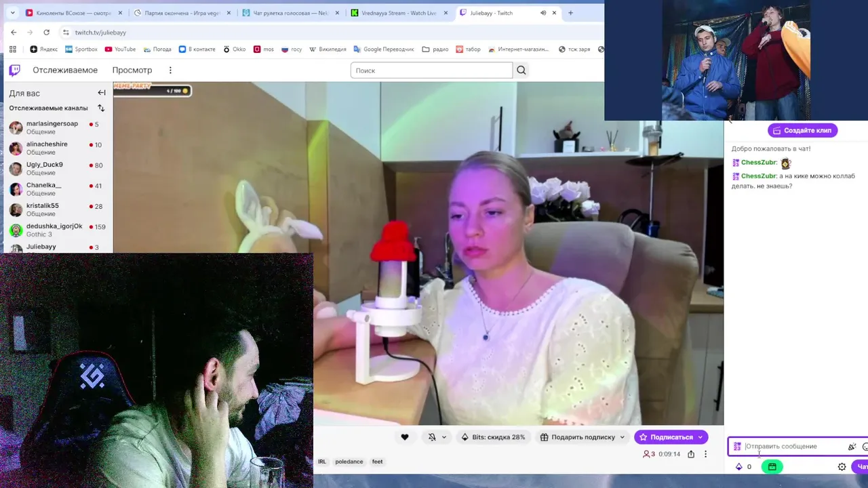Focus the Поиск search field

point(431,70)
